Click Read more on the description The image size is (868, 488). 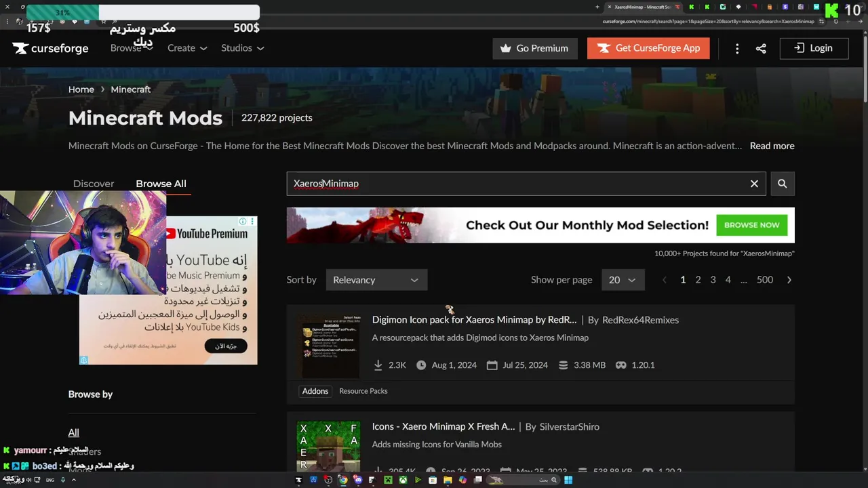coord(772,146)
